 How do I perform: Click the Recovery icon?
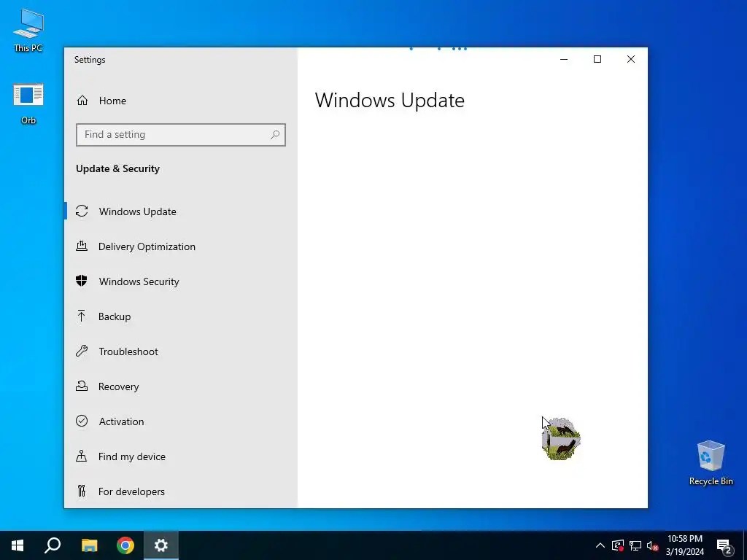pyautogui.click(x=82, y=386)
